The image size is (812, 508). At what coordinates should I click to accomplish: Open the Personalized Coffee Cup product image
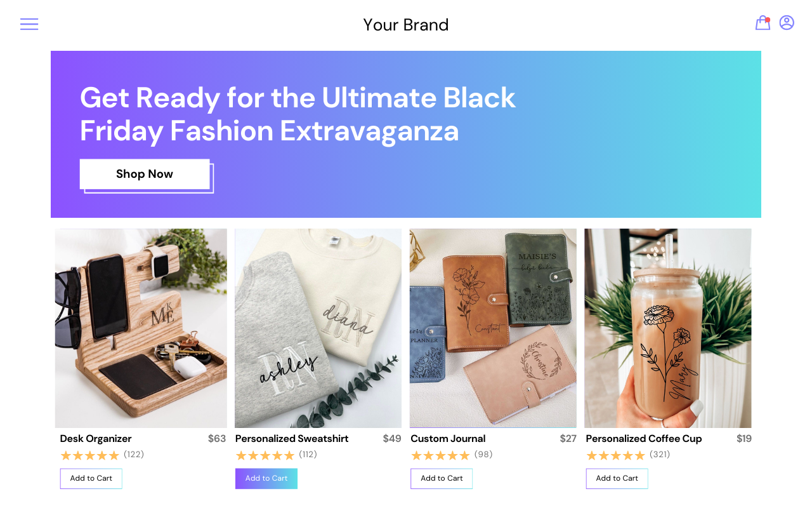668,328
